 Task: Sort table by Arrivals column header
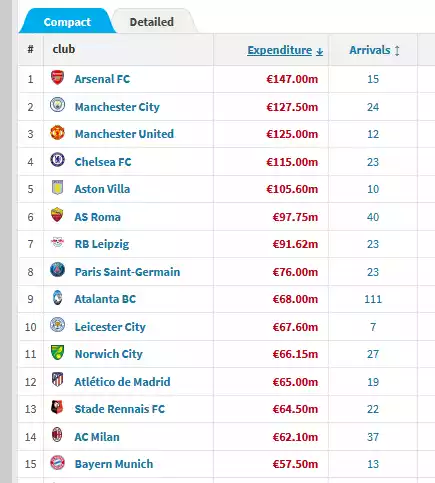(x=370, y=50)
